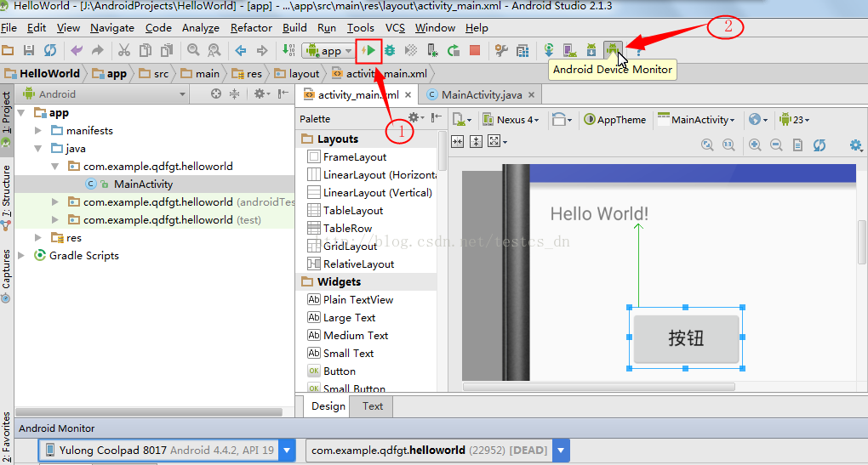Collapse the java folder

(38, 148)
